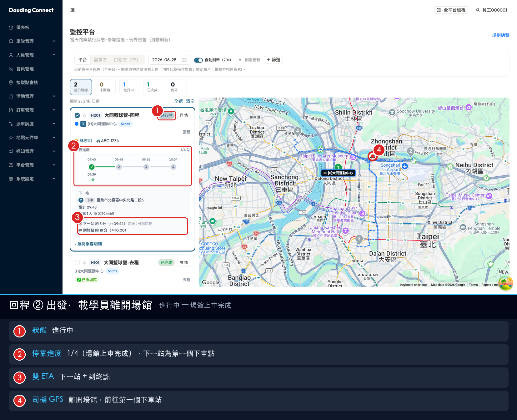Image resolution: width=517 pixels, height=420 pixels.
Task: Expand the 人員管理 submenu chevron
Action: [54, 55]
